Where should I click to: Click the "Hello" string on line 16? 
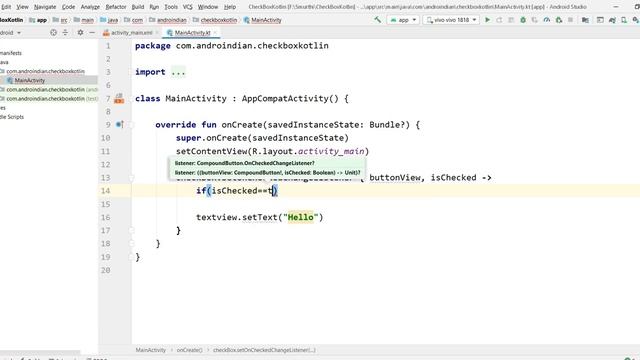click(300, 217)
